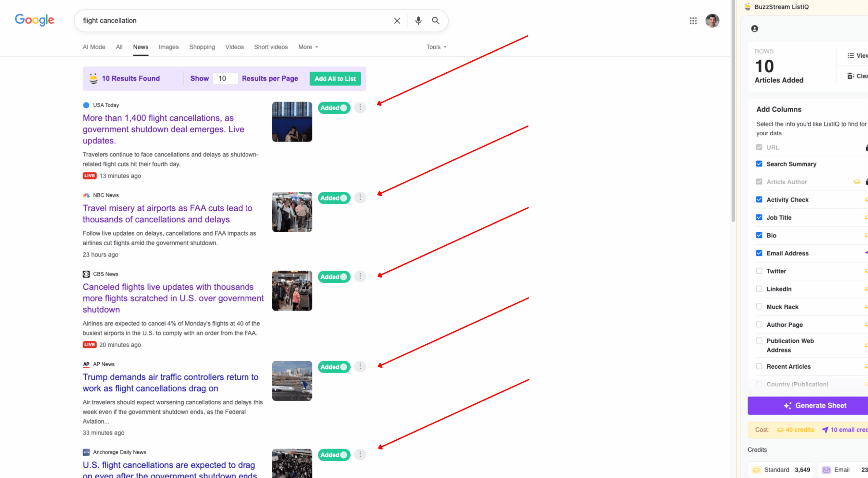
Task: Click the results per page number field
Action: pyautogui.click(x=225, y=79)
